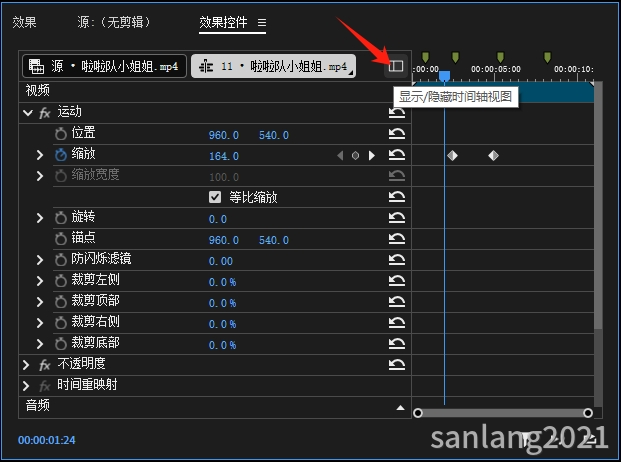Click the blue playhead handle
The image size is (621, 462).
click(x=444, y=76)
